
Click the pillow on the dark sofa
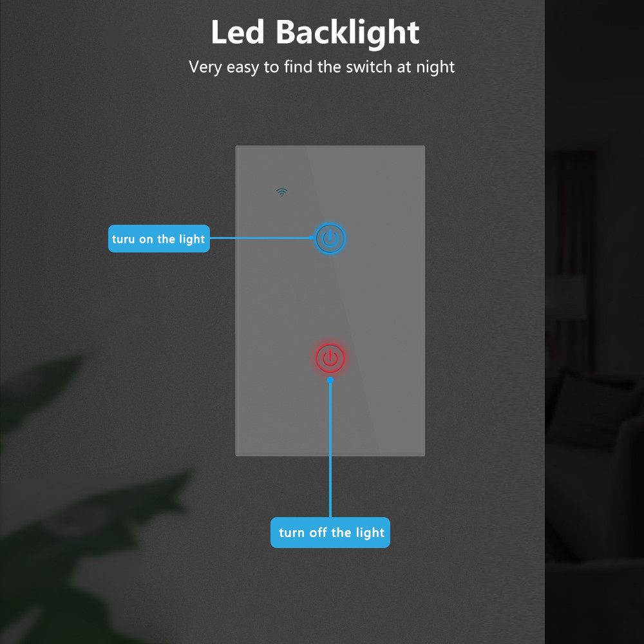click(591, 406)
